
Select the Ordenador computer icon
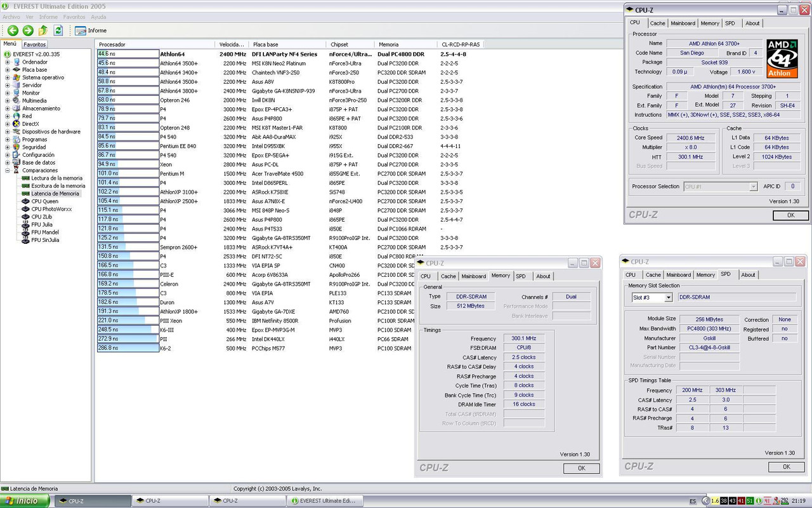click(16, 62)
